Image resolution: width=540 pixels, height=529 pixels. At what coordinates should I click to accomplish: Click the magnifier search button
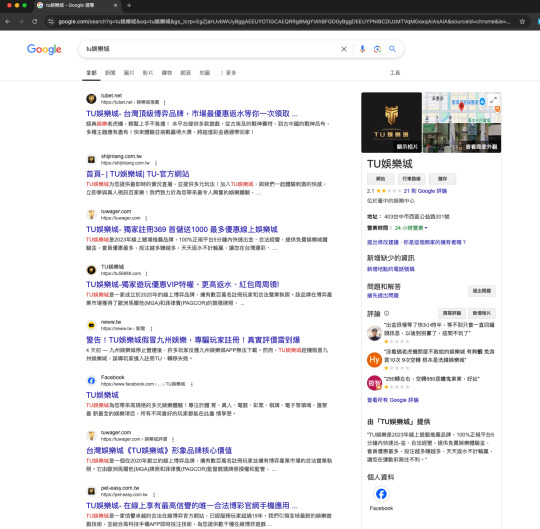(392, 49)
